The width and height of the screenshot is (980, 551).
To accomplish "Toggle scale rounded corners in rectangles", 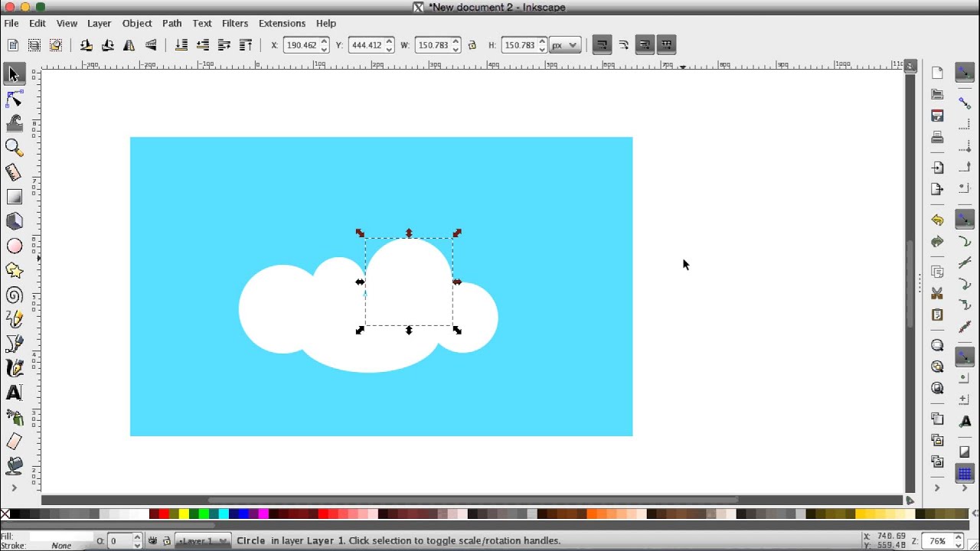I will tap(623, 45).
